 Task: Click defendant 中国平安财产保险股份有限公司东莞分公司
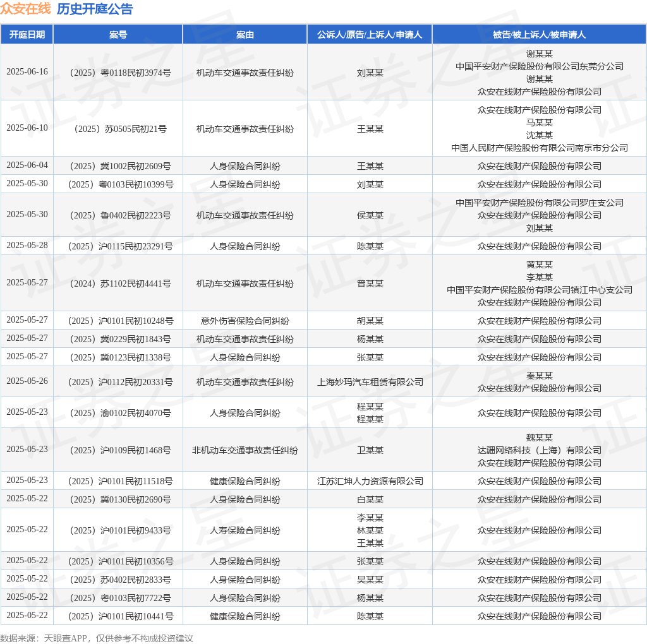point(540,66)
